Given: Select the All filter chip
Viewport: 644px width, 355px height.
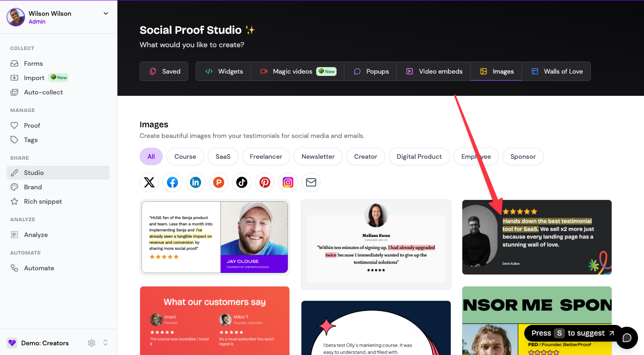Looking at the screenshot, I should [151, 156].
